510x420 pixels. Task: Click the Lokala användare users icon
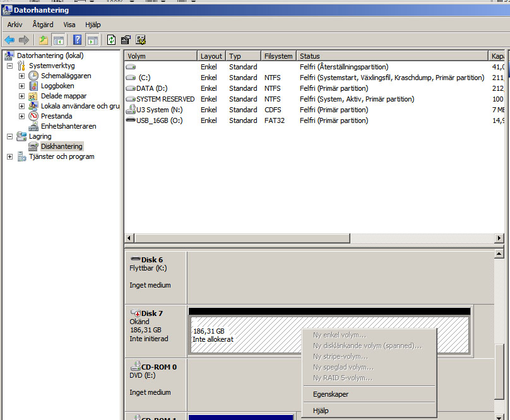pos(33,106)
